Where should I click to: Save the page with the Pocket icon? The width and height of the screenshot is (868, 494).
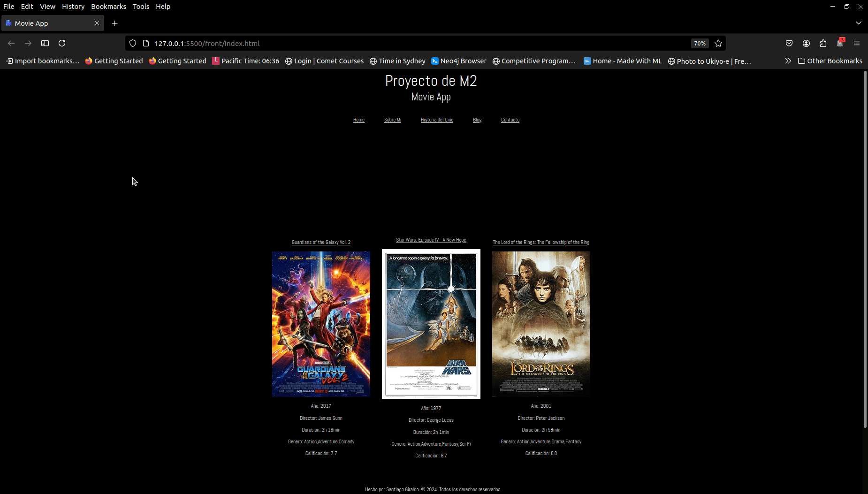point(789,43)
